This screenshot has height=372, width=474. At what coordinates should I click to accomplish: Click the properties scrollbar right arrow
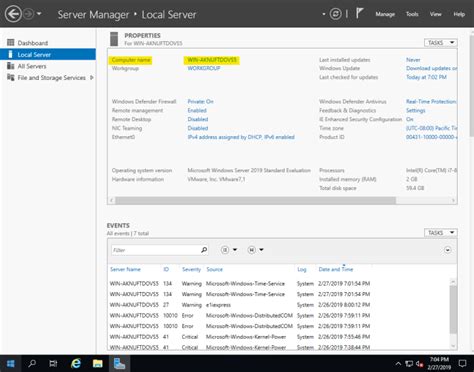[453, 200]
